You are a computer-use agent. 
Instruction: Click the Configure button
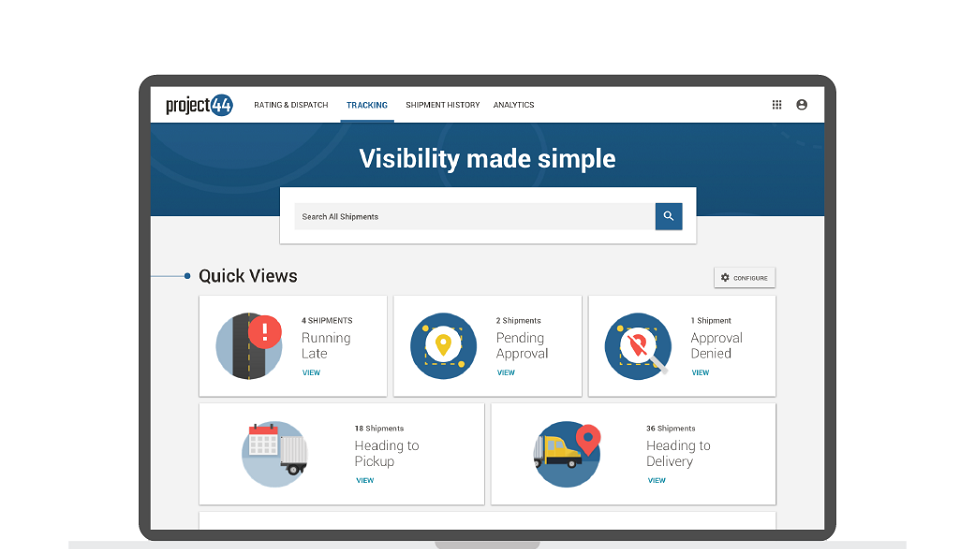click(x=745, y=278)
